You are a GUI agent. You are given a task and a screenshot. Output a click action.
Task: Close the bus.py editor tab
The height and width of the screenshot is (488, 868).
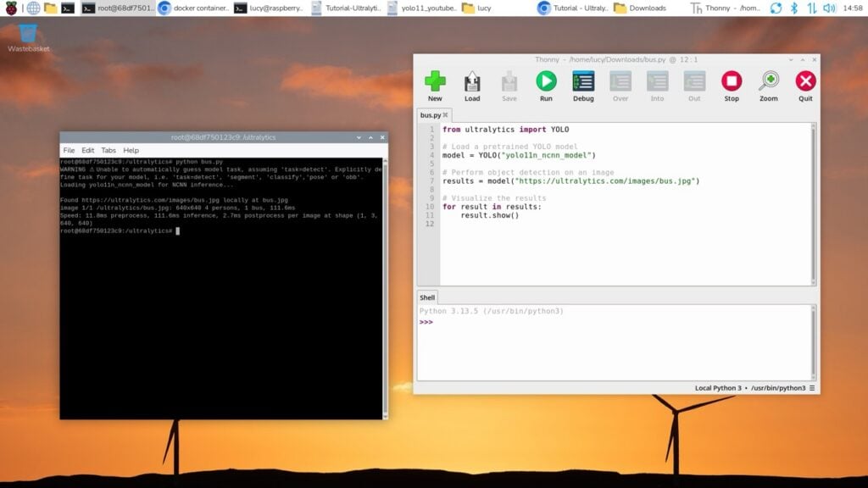[x=445, y=115]
